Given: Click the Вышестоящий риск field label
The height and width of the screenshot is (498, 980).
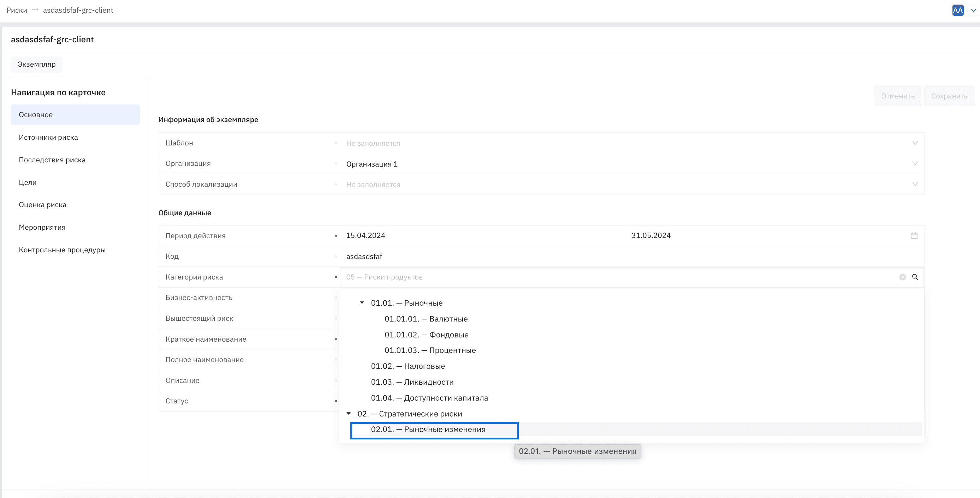Looking at the screenshot, I should click(199, 319).
